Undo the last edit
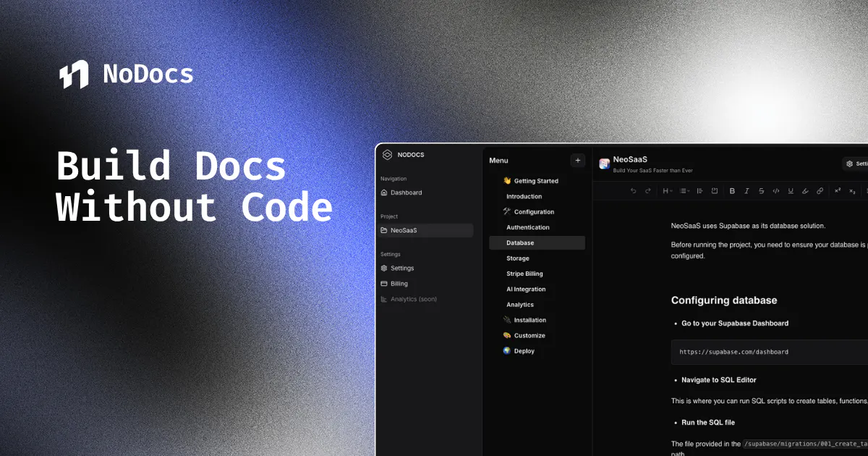The width and height of the screenshot is (868, 456). pos(634,191)
